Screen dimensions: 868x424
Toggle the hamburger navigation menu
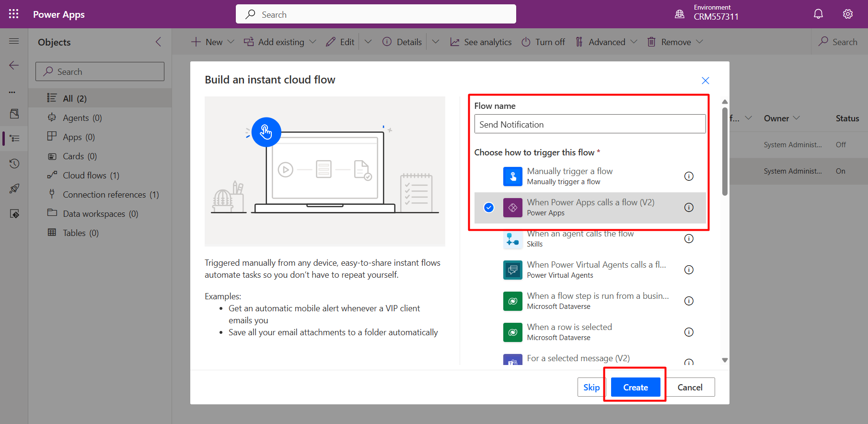point(14,41)
